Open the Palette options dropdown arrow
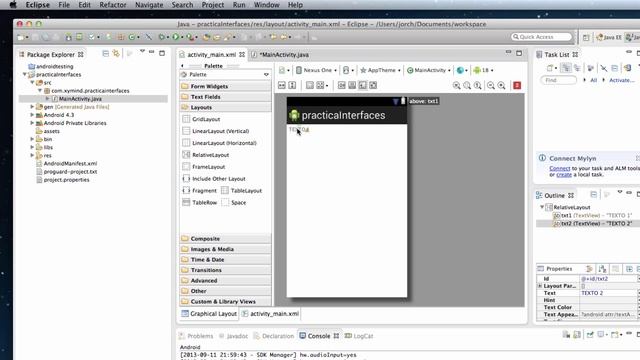Screen dimensions: 640x360 click(x=266, y=75)
